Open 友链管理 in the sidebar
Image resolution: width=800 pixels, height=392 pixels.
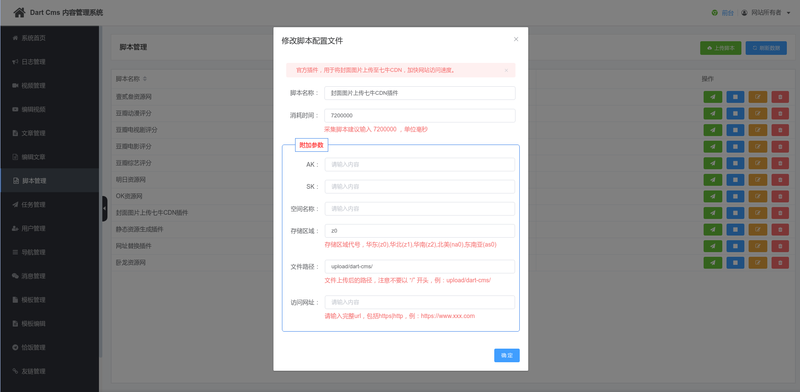pos(49,371)
